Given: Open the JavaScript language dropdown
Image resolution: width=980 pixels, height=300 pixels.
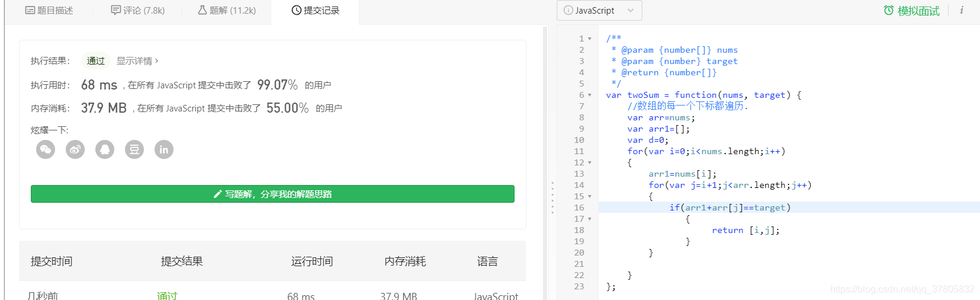Looking at the screenshot, I should (599, 11).
